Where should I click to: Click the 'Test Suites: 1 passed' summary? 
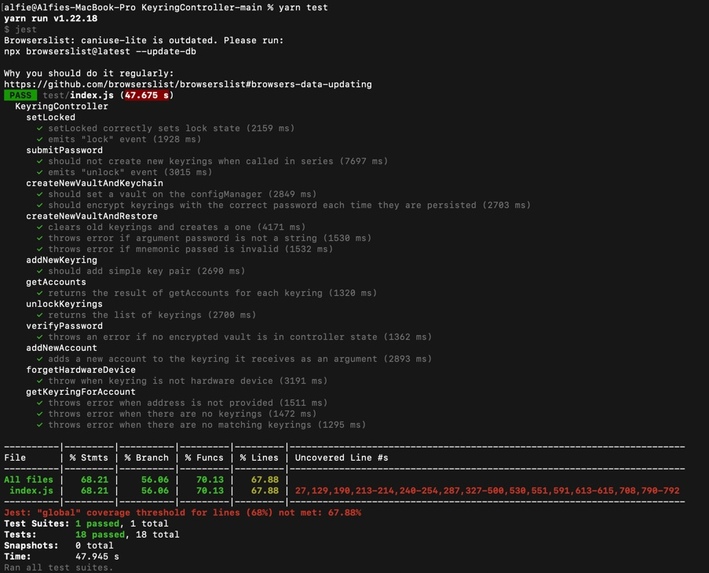tap(86, 524)
